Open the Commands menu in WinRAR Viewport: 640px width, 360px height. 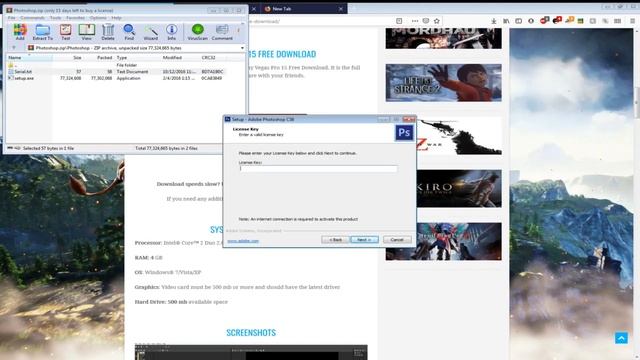click(32, 18)
